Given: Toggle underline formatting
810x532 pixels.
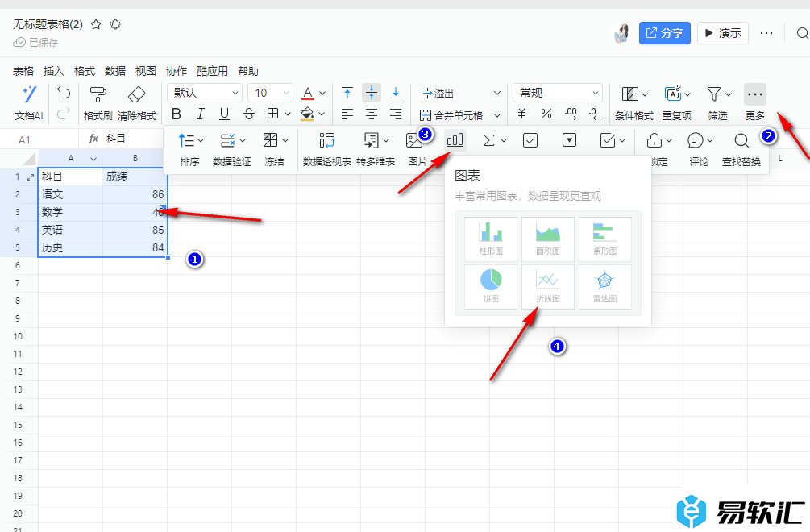Looking at the screenshot, I should (x=224, y=114).
